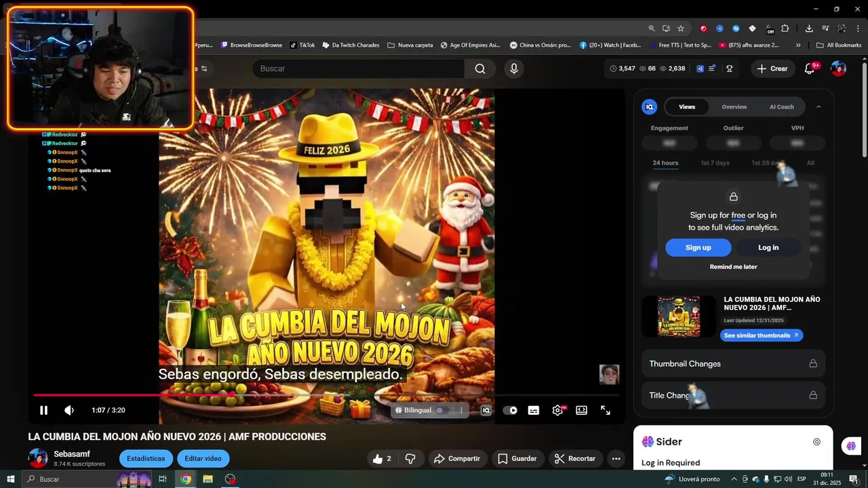Open the Chrome extensions puzzle icon
868x488 pixels.
tap(785, 28)
